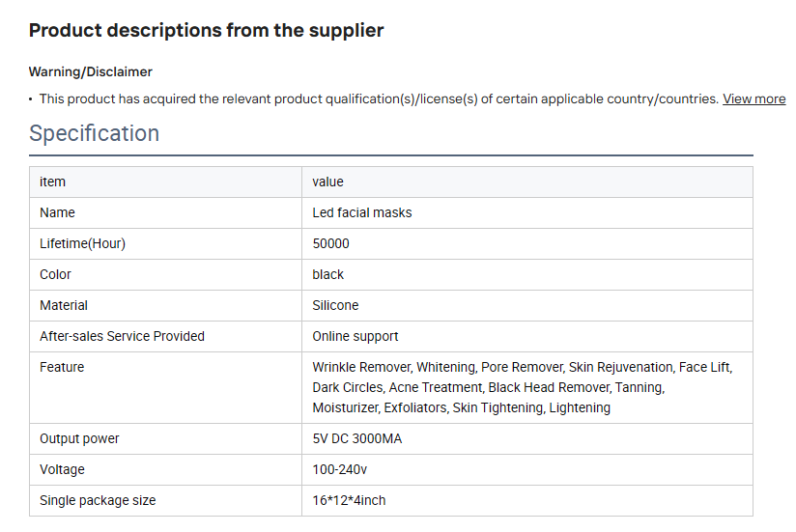Click the Material row label

64,305
